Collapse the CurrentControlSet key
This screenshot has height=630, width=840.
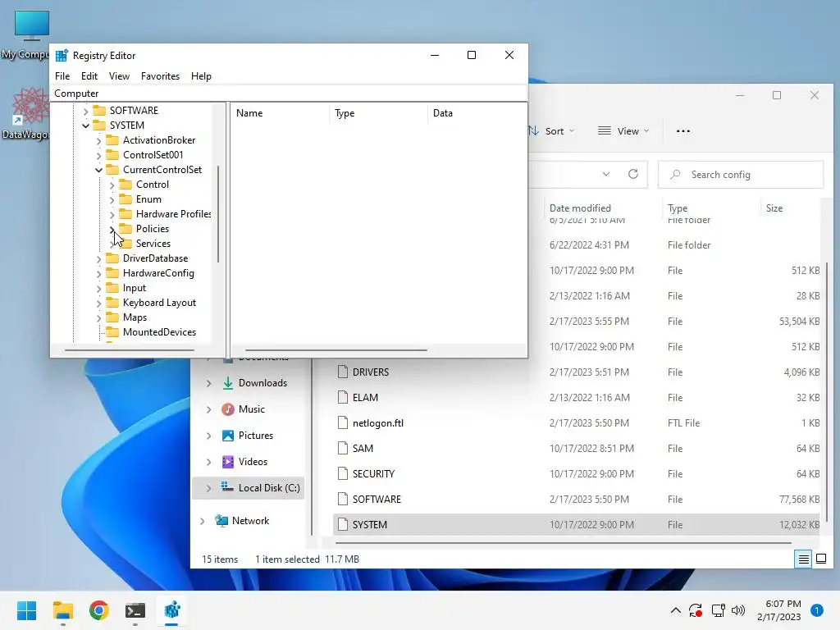pos(98,170)
